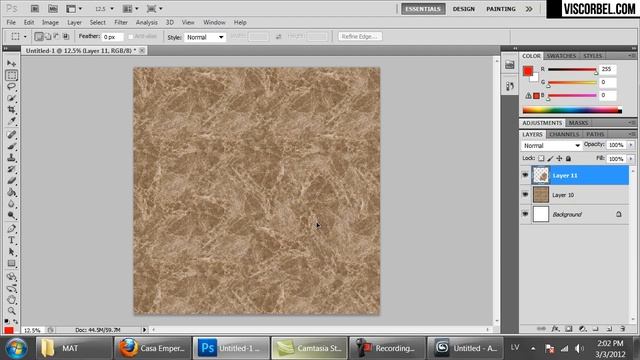This screenshot has width=640, height=360.
Task: Switch to the Design workspace
Action: pyautogui.click(x=464, y=9)
